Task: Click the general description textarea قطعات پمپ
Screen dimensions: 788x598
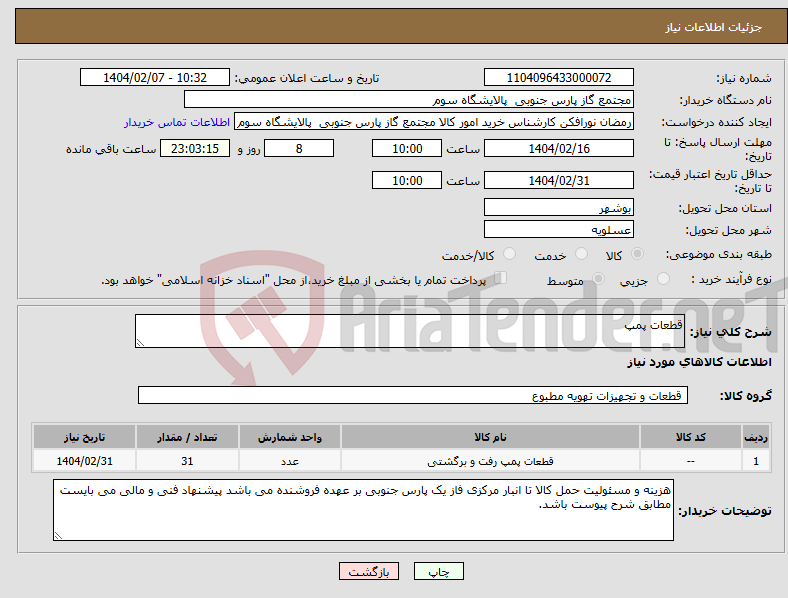Action: pos(410,331)
